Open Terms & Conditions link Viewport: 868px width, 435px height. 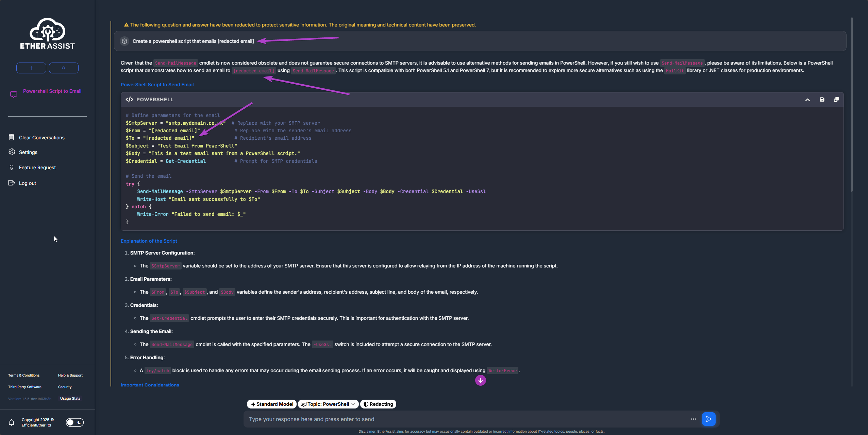[24, 375]
